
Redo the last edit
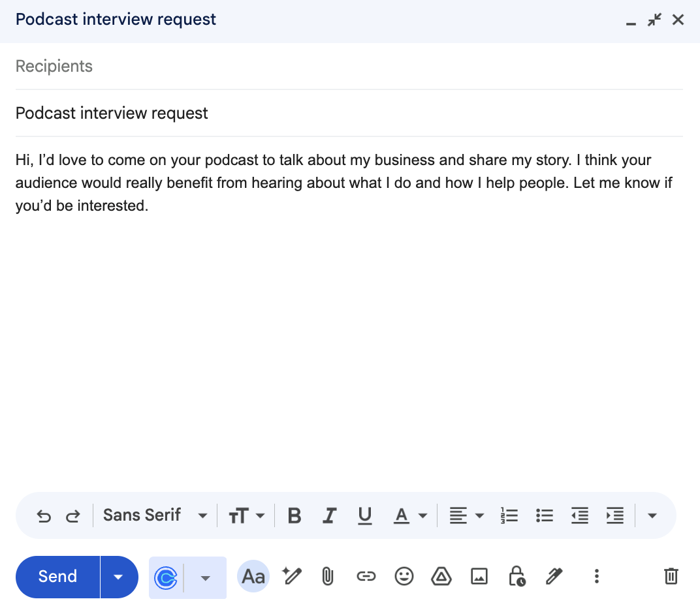point(72,516)
